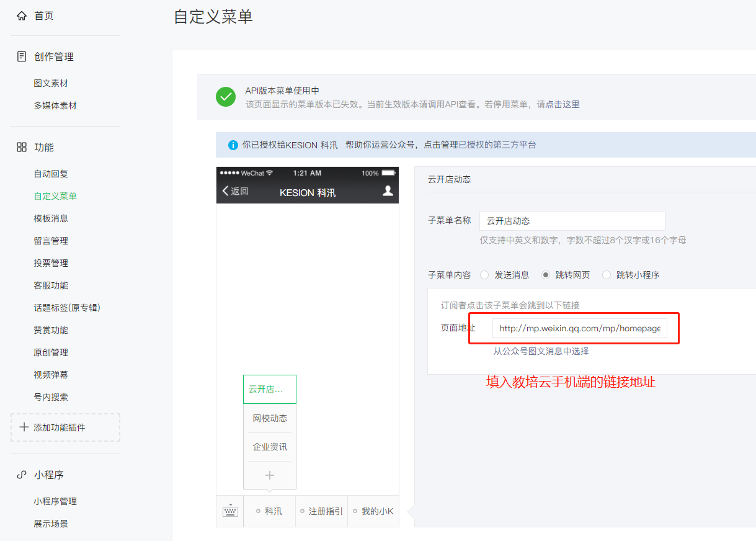Click the home icon beside 首页
Screen dimensions: 756x541
click(x=22, y=16)
